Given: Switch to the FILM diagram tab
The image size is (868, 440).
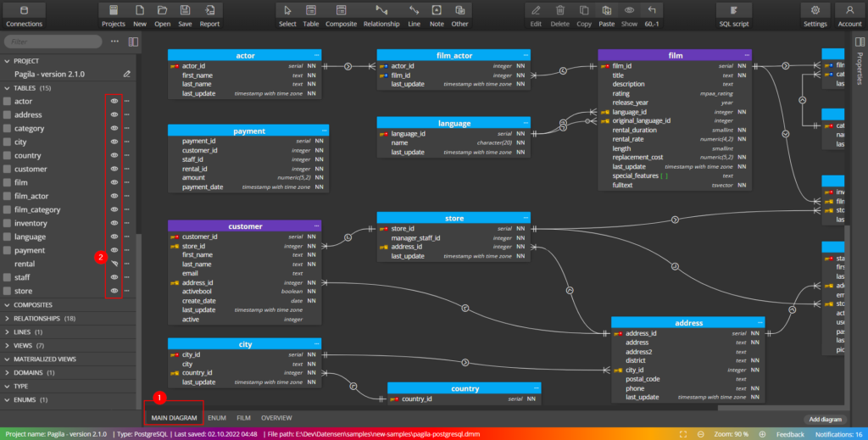Looking at the screenshot, I should click(243, 418).
